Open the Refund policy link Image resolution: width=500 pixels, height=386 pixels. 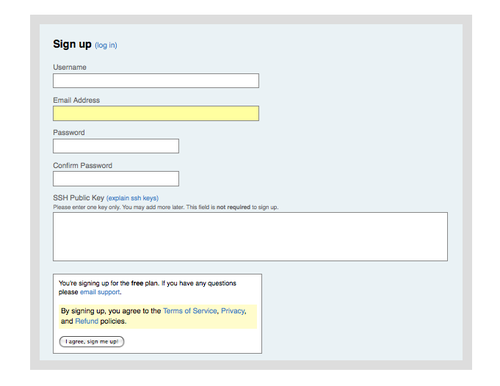[87, 321]
